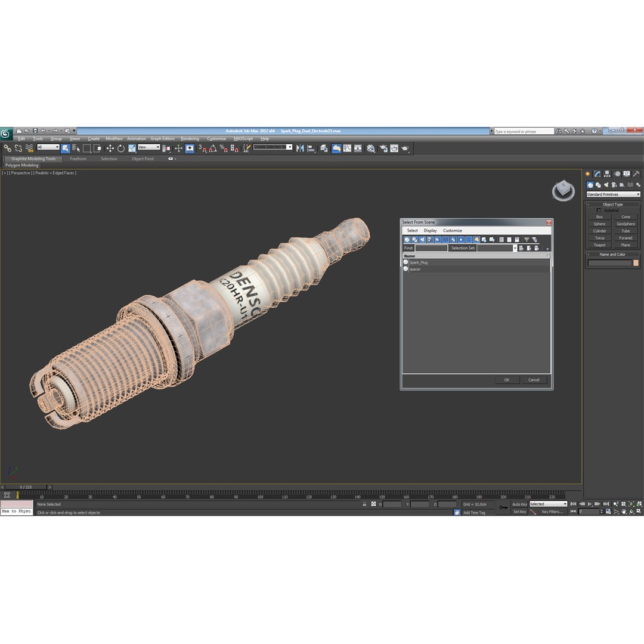
Task: Activate the Select Object tool
Action: (x=66, y=148)
